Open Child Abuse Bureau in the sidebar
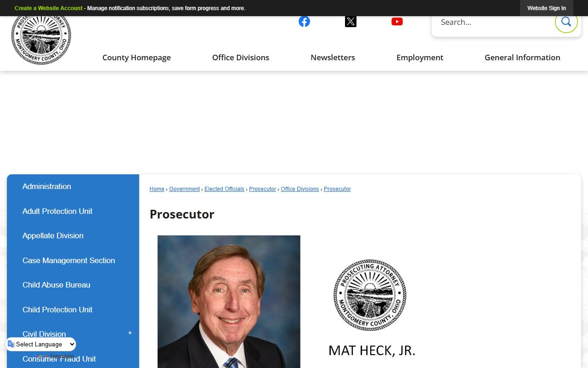The image size is (588, 368). (x=73, y=285)
